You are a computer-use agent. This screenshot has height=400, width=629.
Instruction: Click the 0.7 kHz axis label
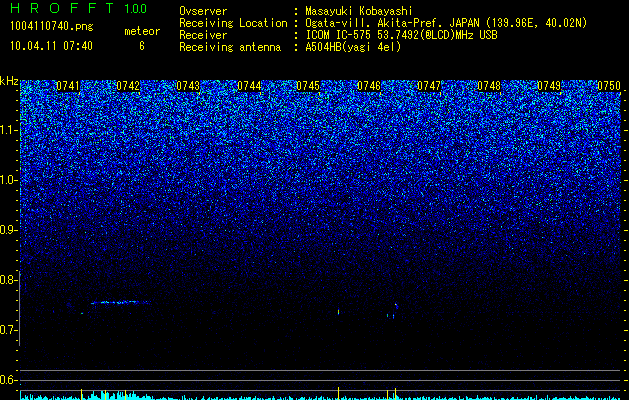(x=8, y=330)
